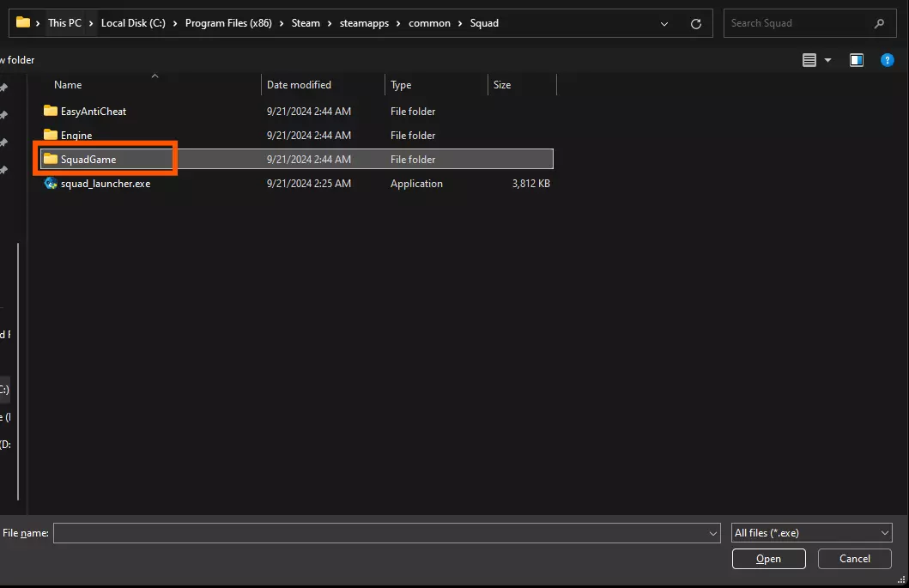909x588 pixels.
Task: Open the help question mark icon
Action: pos(887,60)
